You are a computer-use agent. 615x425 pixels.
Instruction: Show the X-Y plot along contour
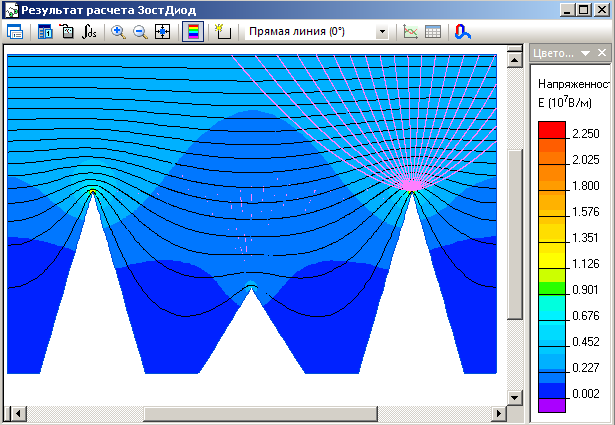point(411,32)
